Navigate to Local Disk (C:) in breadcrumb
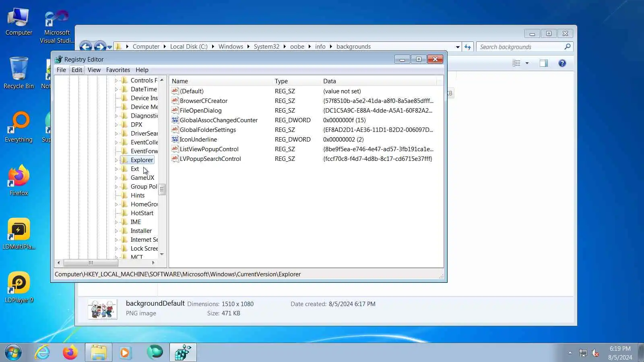Image resolution: width=644 pixels, height=362 pixels. pyautogui.click(x=189, y=47)
